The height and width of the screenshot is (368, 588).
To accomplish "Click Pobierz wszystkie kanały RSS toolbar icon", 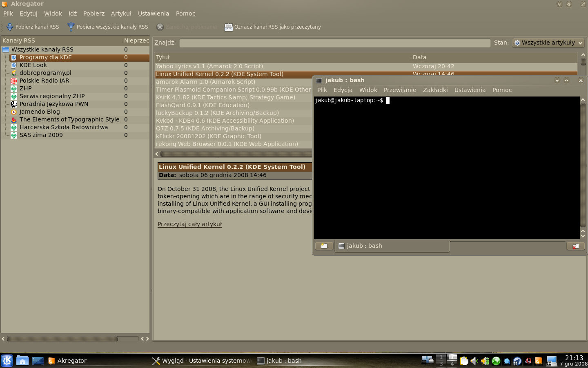I will (x=71, y=27).
